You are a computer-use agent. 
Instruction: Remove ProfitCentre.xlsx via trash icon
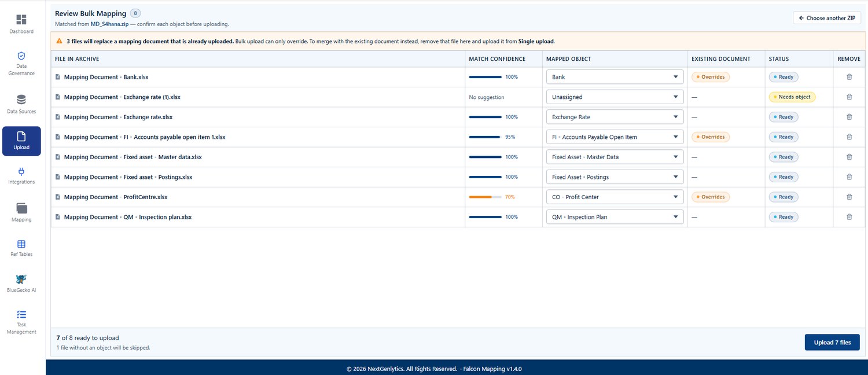(849, 197)
